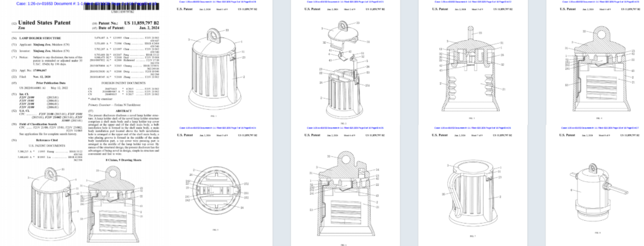Screen dimensions: 644x246
Task: Click the 'United States Patent' title
Action: click(44, 23)
